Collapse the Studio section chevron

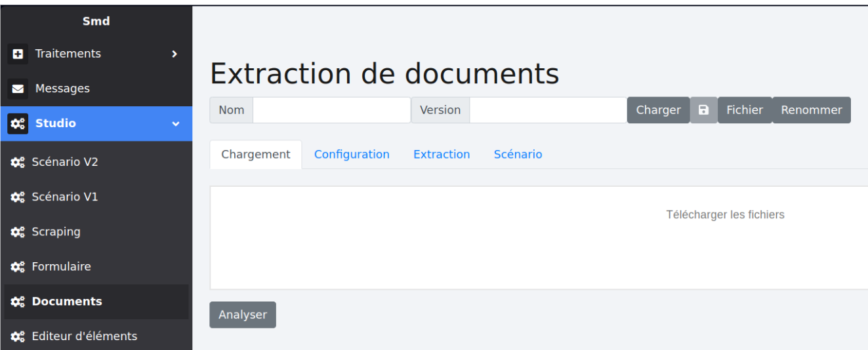[175, 123]
